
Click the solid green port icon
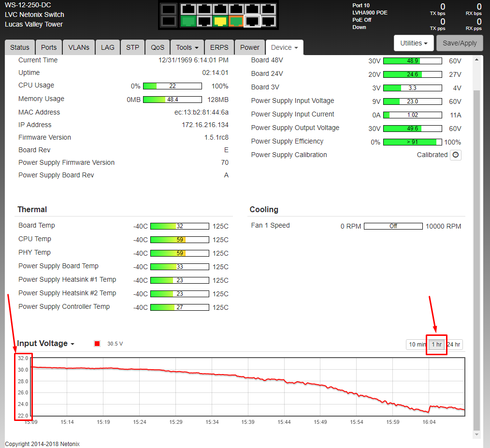(x=187, y=21)
